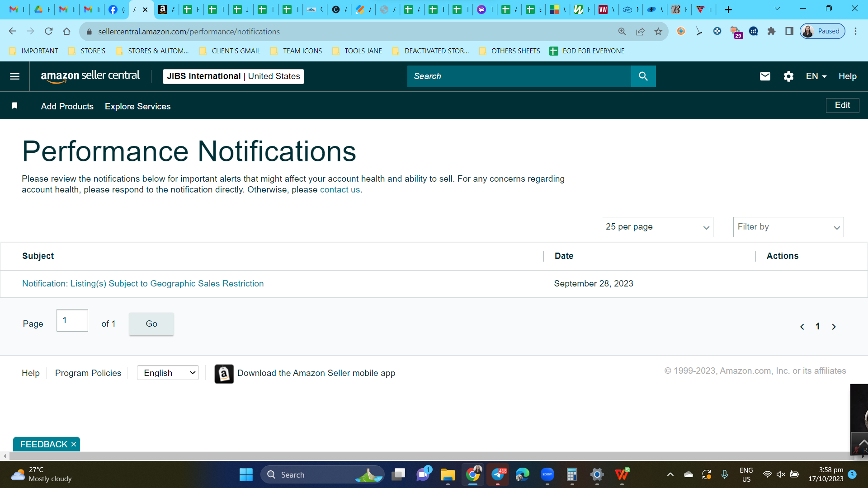
Task: Toggle the browser side panel icon
Action: (789, 31)
